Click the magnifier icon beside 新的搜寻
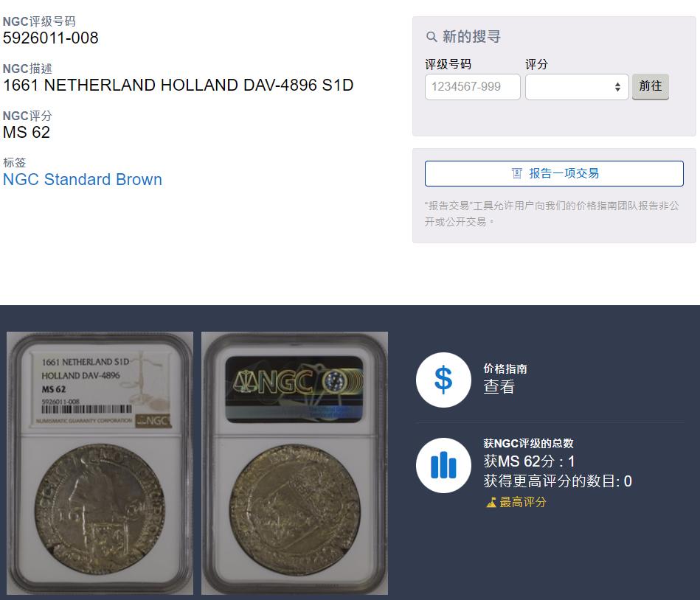700x600 pixels. coord(432,37)
